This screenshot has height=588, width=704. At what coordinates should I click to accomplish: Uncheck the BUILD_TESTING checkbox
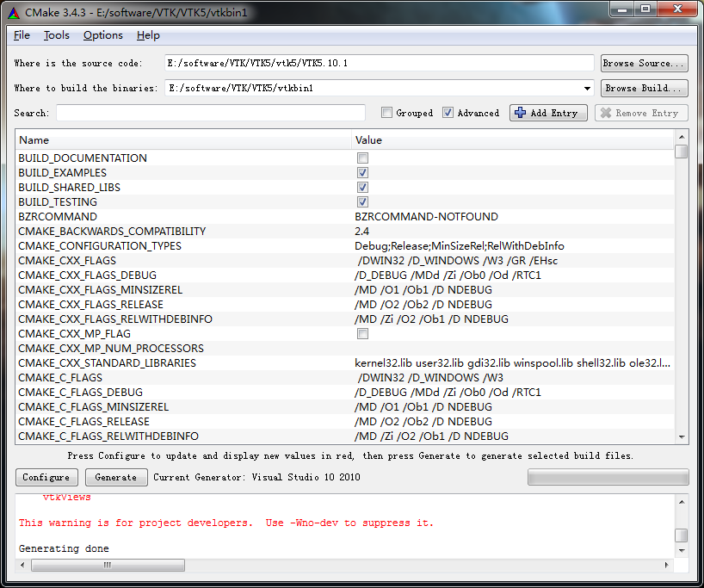(362, 201)
